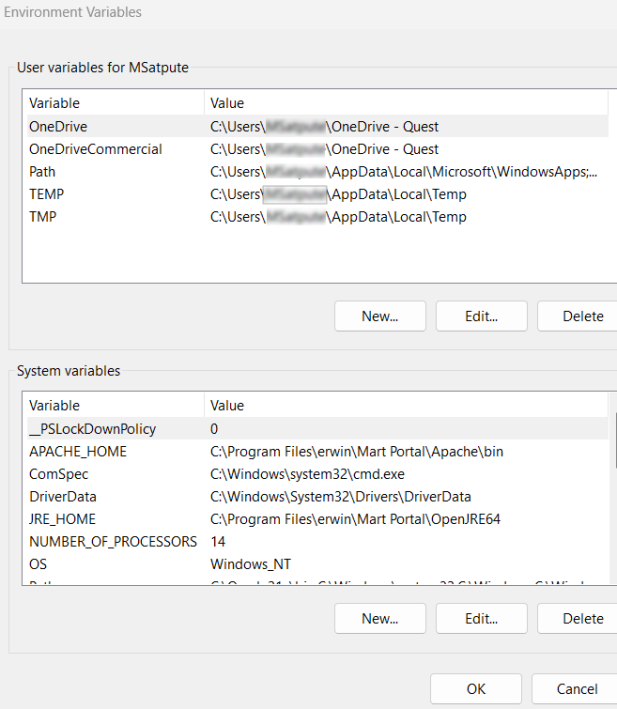The width and height of the screenshot is (617, 709).
Task: Select the TMP user variable row
Action: click(45, 217)
